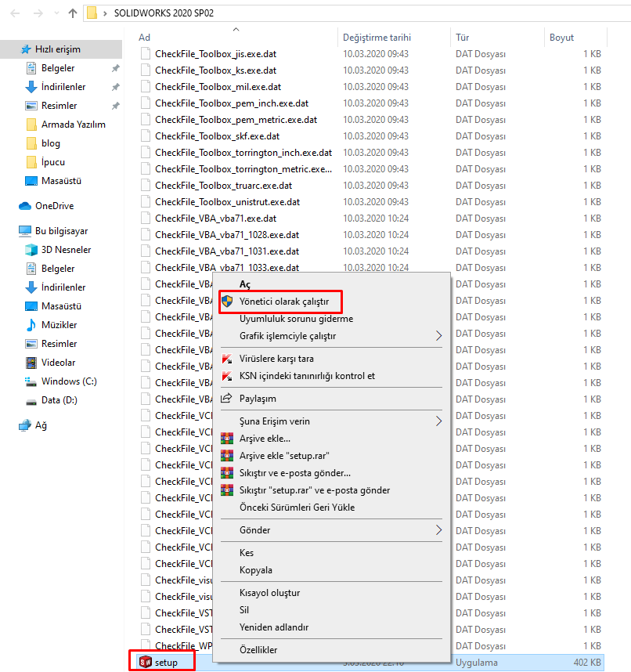This screenshot has height=672, width=631.
Task: Select file CheckFile_Toolbox_mil.exe.dat
Action: 218,87
